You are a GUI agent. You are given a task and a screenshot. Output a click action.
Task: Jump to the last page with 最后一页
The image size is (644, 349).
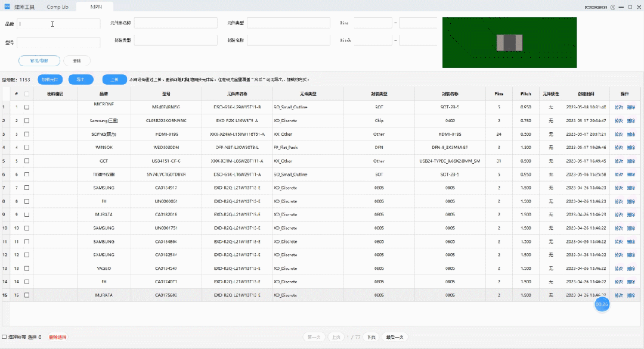point(395,337)
